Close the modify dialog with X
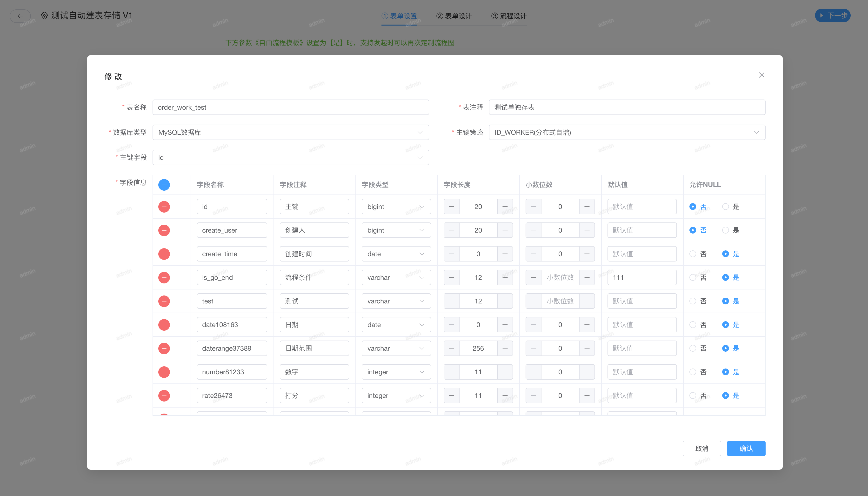This screenshot has height=496, width=868. pos(761,75)
